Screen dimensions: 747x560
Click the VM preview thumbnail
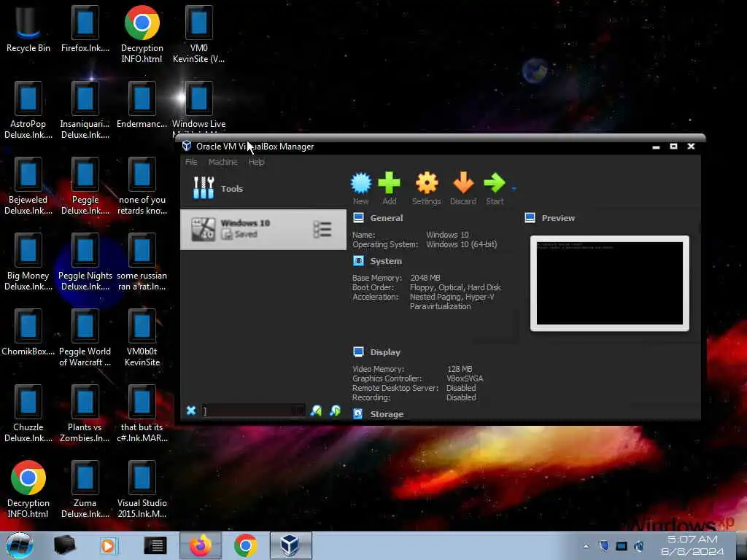point(609,284)
